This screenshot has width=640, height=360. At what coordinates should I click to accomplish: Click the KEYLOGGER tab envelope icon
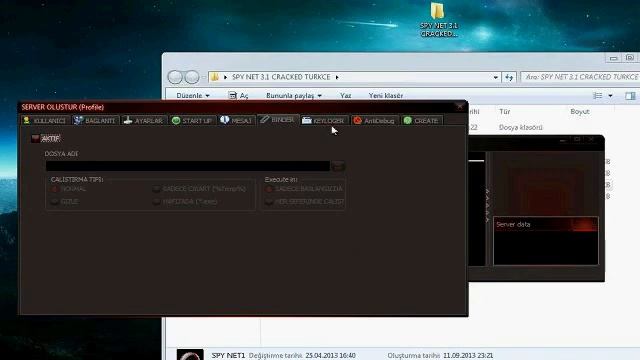(307, 120)
